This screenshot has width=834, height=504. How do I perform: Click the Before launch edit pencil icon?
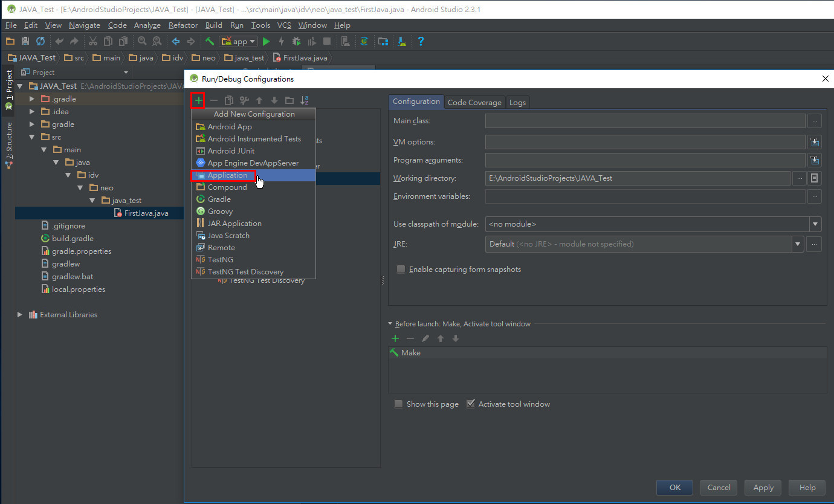click(425, 338)
